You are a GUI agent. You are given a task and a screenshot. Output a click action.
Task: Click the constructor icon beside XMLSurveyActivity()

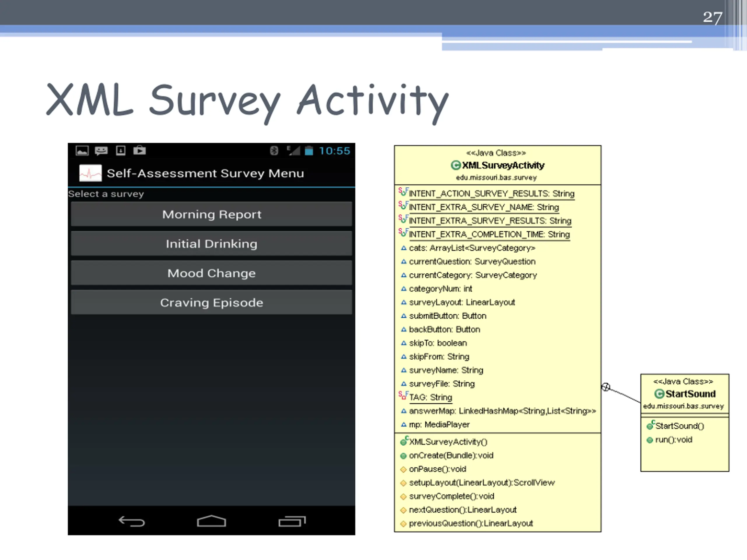404,441
